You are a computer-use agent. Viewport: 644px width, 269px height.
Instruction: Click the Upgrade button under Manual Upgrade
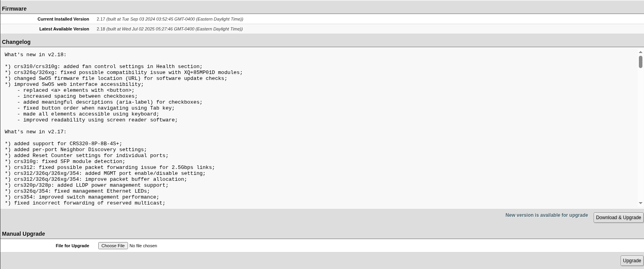632,261
